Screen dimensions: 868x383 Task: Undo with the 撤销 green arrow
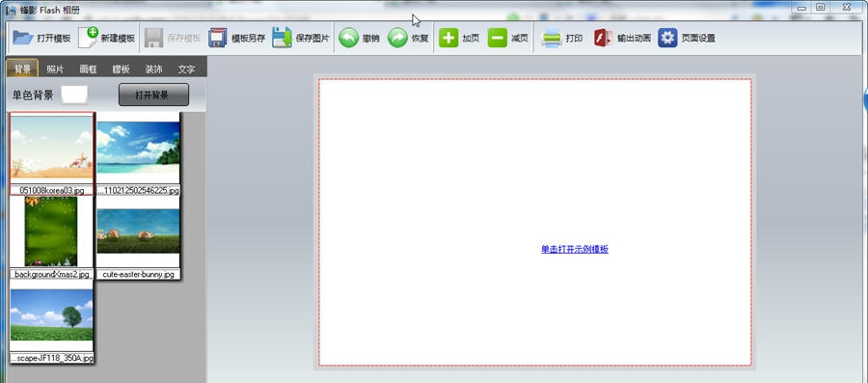[348, 38]
